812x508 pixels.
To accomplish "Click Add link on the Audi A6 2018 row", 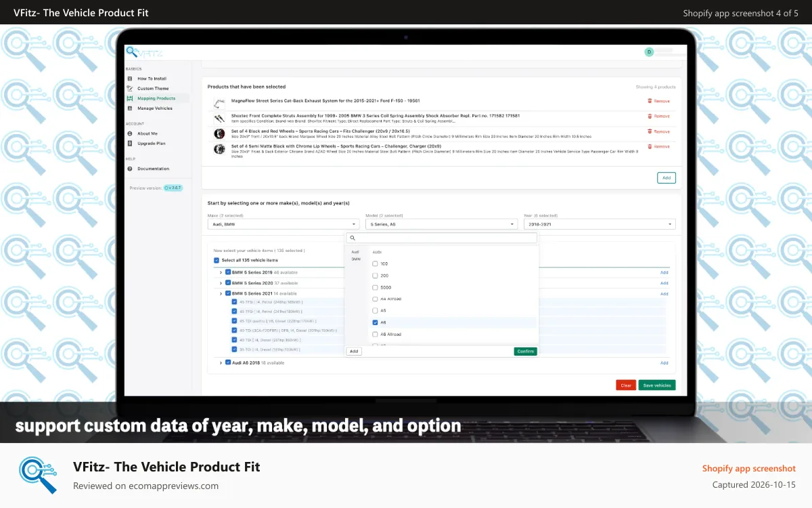I will [664, 362].
